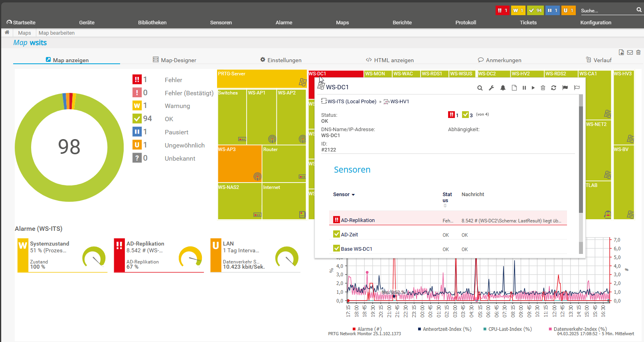644x342 pixels.
Task: Click Fehler (Bestätigt) status icon in legend
Action: coord(137,93)
